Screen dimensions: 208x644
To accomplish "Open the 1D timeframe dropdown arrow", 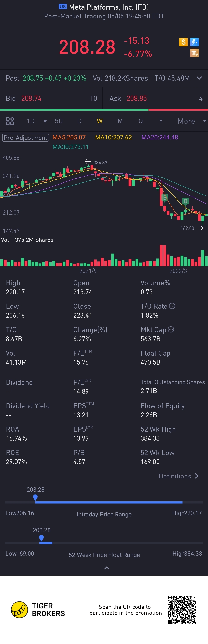I will [45, 121].
